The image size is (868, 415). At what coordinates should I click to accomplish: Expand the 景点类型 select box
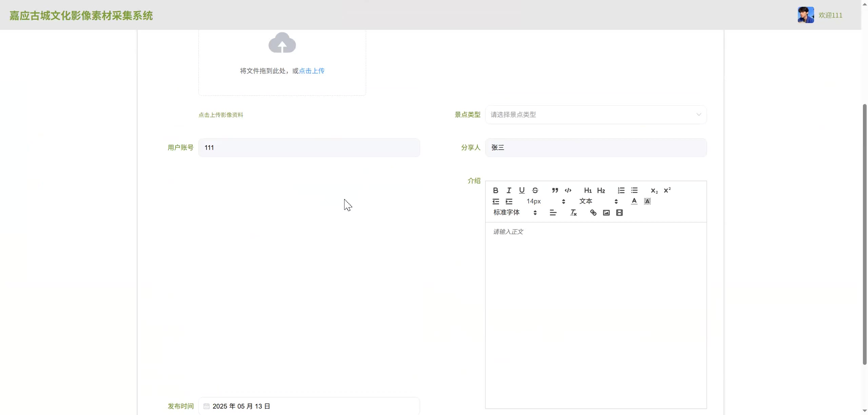click(596, 115)
